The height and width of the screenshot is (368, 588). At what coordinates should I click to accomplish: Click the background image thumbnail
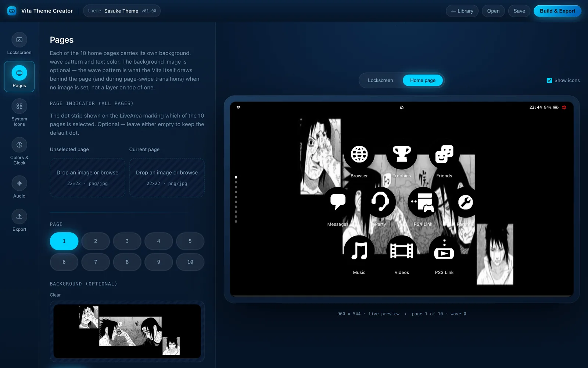(x=127, y=331)
